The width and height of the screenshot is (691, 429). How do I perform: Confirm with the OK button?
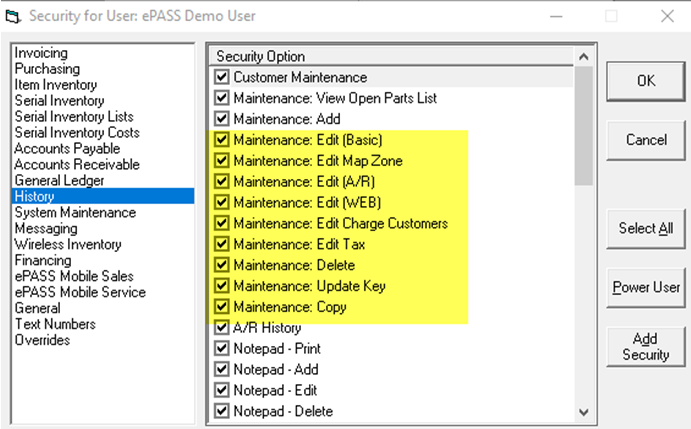[646, 81]
